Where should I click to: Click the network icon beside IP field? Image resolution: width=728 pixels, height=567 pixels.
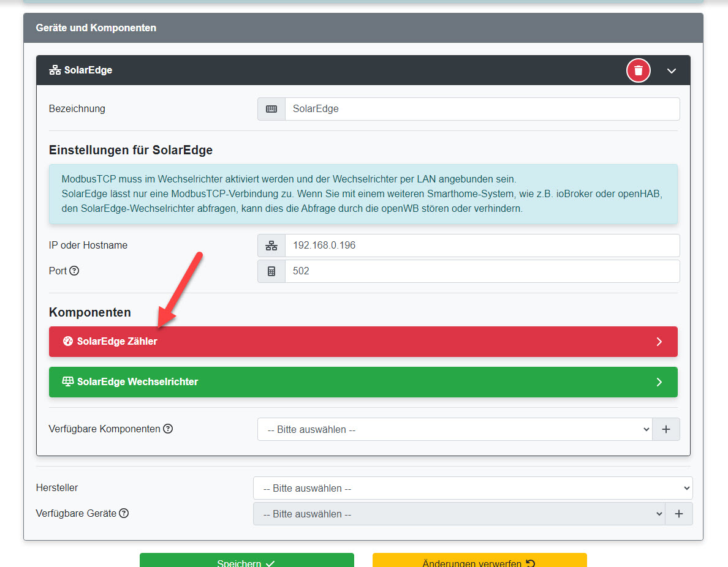click(271, 246)
